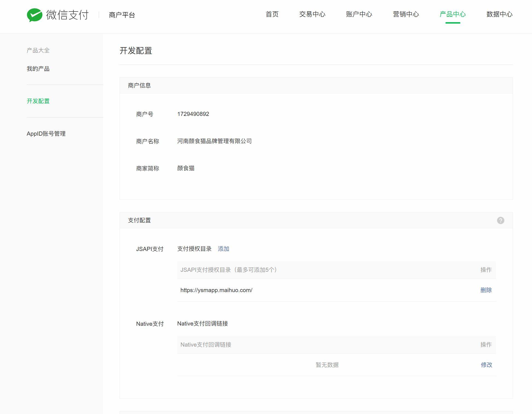Click the merchant name 河南颜食猫品牌管理有限公司
This screenshot has width=532, height=414.
214,141
